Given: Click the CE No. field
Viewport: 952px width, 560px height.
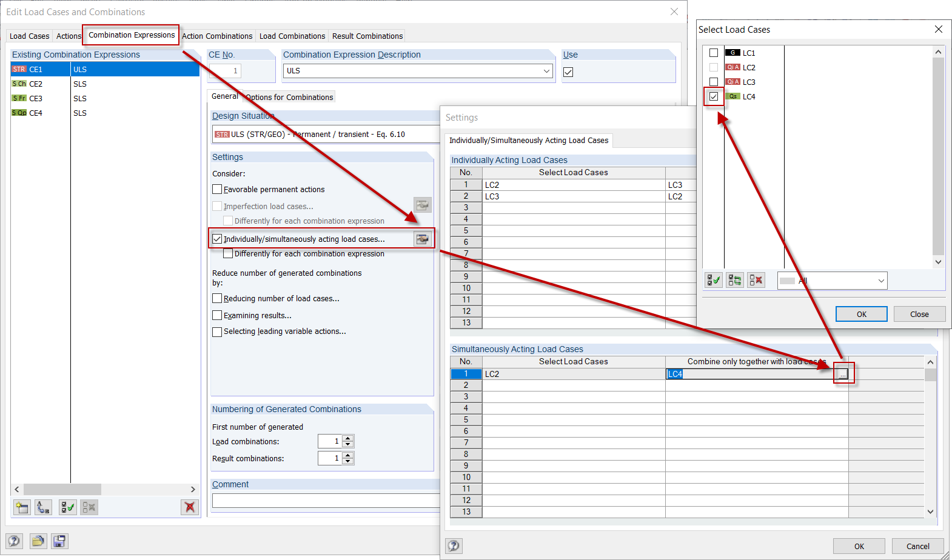Looking at the screenshot, I should point(225,71).
